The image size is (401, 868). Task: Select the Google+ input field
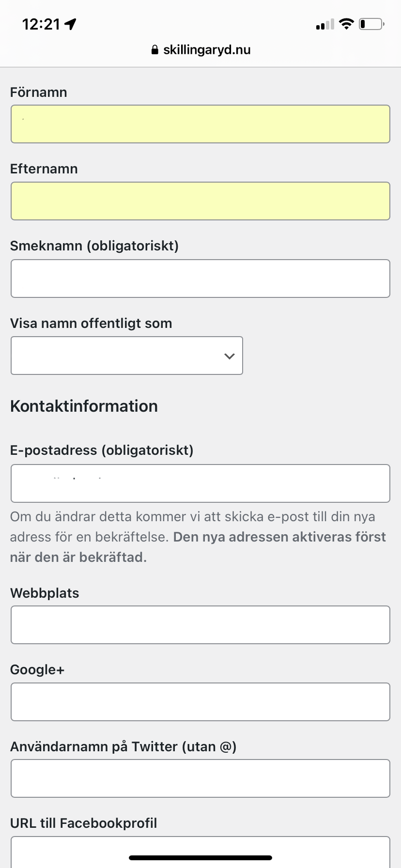pos(200,702)
